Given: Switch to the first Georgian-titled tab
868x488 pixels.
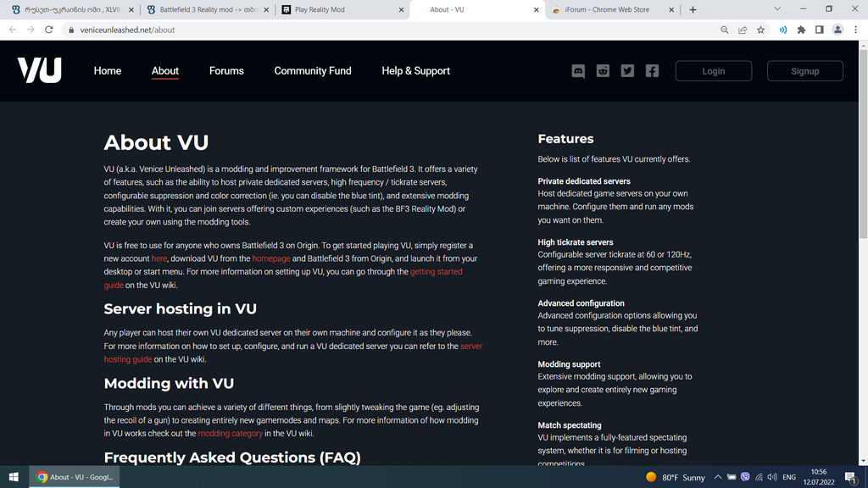Looking at the screenshot, I should 73,10.
